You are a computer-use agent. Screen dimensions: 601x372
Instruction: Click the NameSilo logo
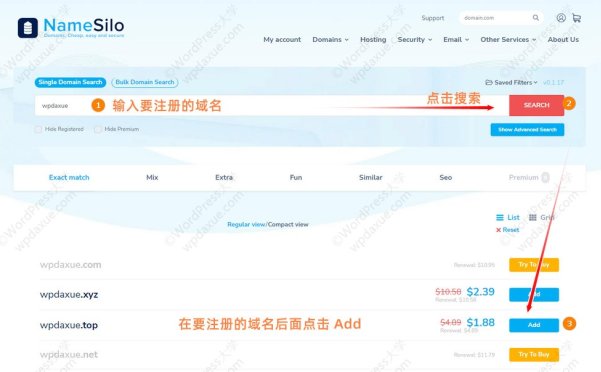[x=71, y=28]
